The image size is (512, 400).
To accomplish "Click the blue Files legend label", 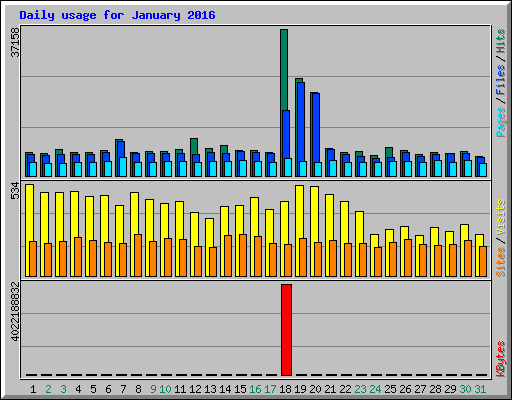I will coord(501,80).
